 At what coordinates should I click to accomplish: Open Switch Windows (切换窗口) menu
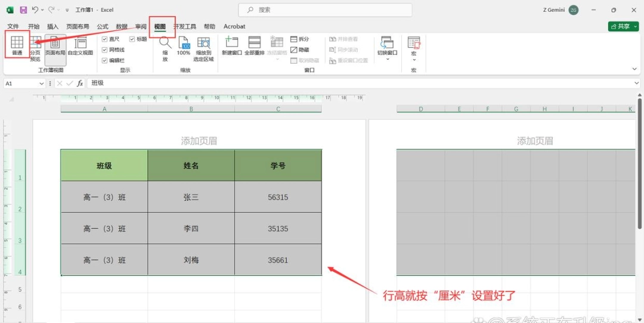click(388, 48)
